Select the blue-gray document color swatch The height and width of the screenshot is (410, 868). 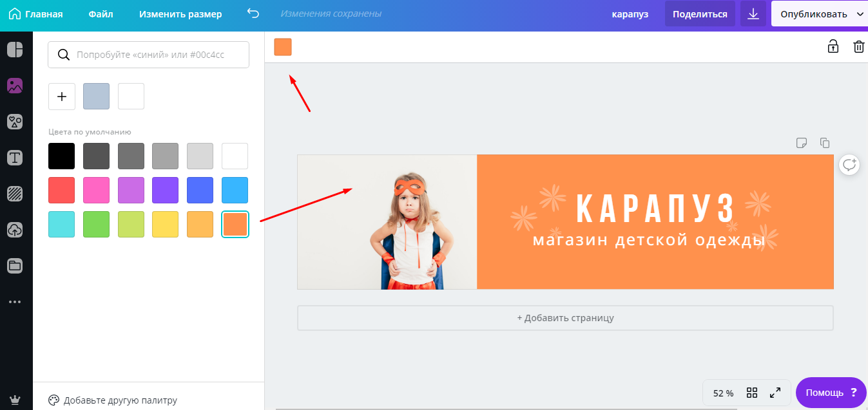click(x=96, y=97)
